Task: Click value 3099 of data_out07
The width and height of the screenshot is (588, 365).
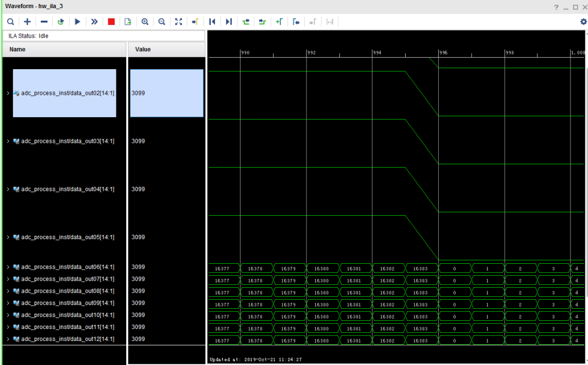Action: [x=138, y=279]
